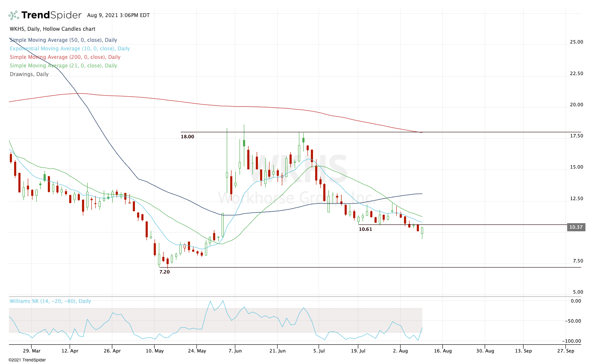
Task: Toggle the Simple Moving Average 200 legend
Action: pos(65,57)
